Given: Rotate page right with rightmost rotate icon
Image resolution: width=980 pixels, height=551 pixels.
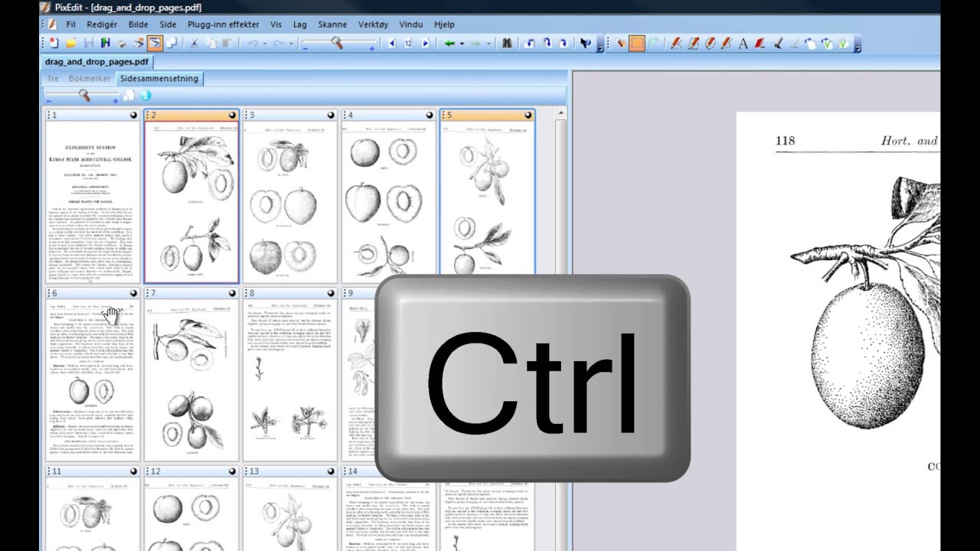Looking at the screenshot, I should (563, 44).
